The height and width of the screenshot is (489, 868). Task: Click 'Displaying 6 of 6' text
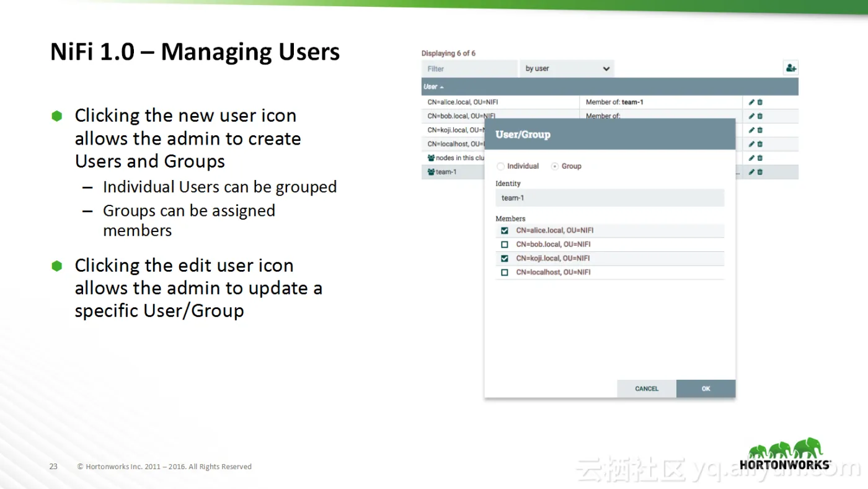[448, 53]
